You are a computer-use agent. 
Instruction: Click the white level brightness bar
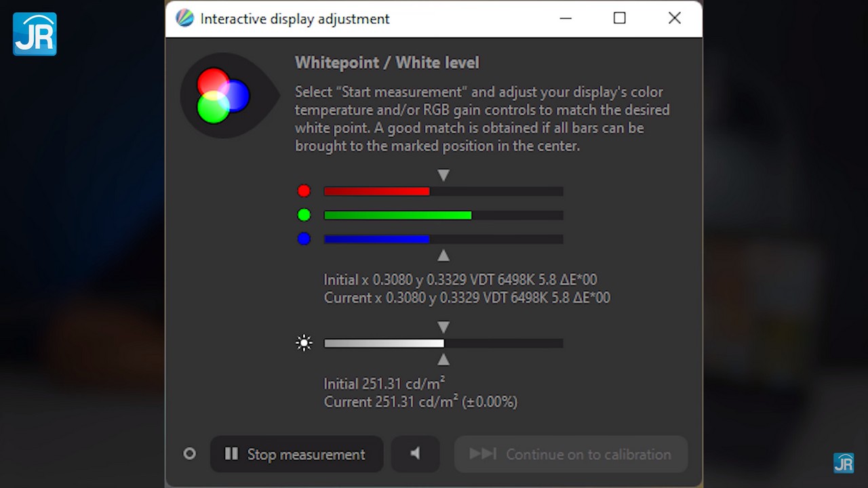443,343
